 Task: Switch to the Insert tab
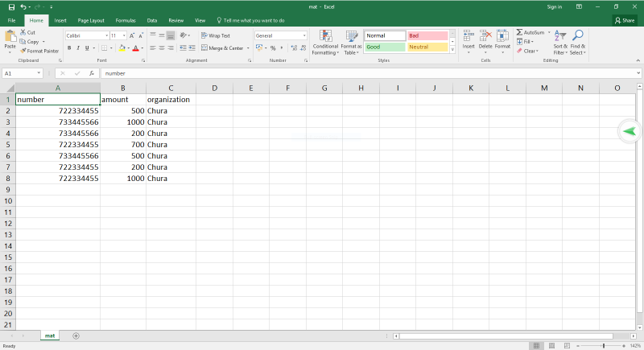(x=60, y=20)
